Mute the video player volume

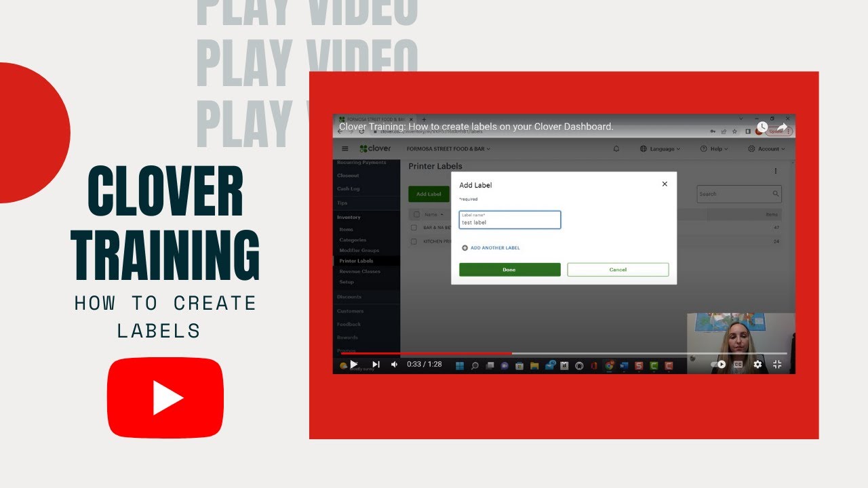pyautogui.click(x=395, y=365)
